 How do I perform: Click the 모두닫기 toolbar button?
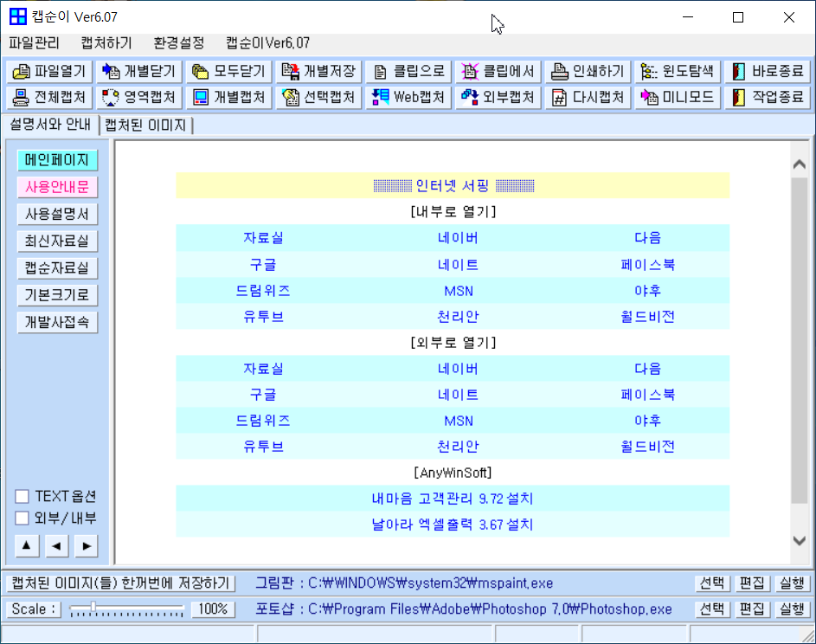click(x=229, y=71)
